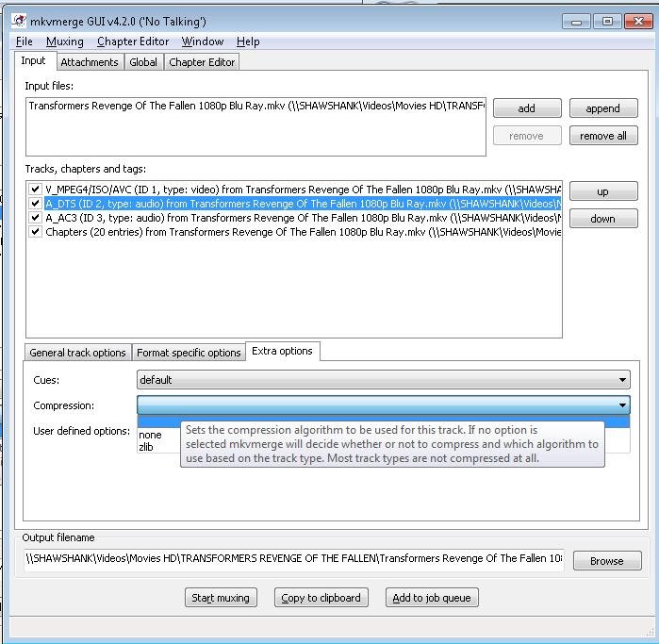The image size is (659, 644).
Task: Click the append button
Action: coord(603,108)
